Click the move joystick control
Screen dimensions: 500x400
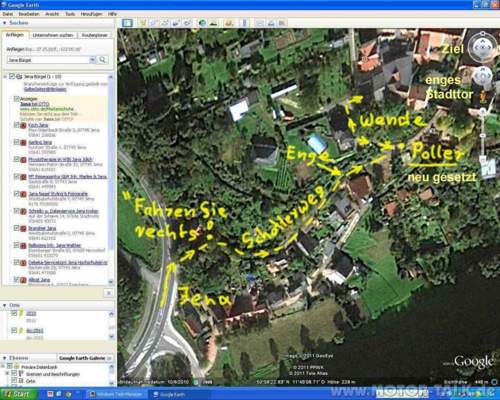click(x=483, y=76)
